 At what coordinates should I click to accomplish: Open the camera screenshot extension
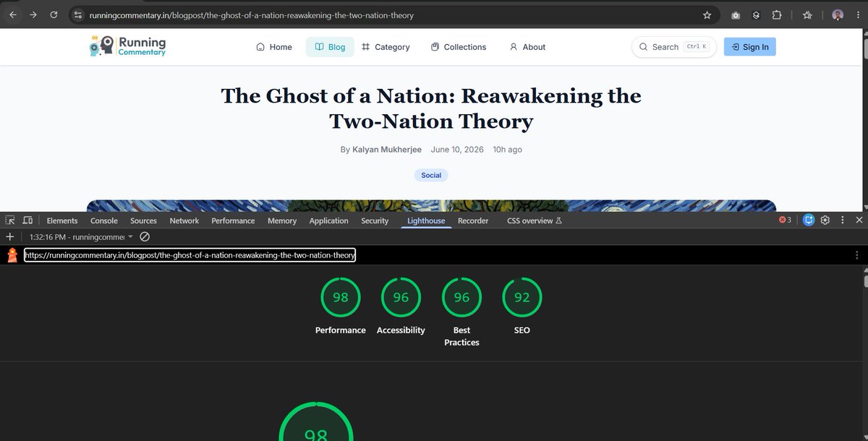(736, 15)
